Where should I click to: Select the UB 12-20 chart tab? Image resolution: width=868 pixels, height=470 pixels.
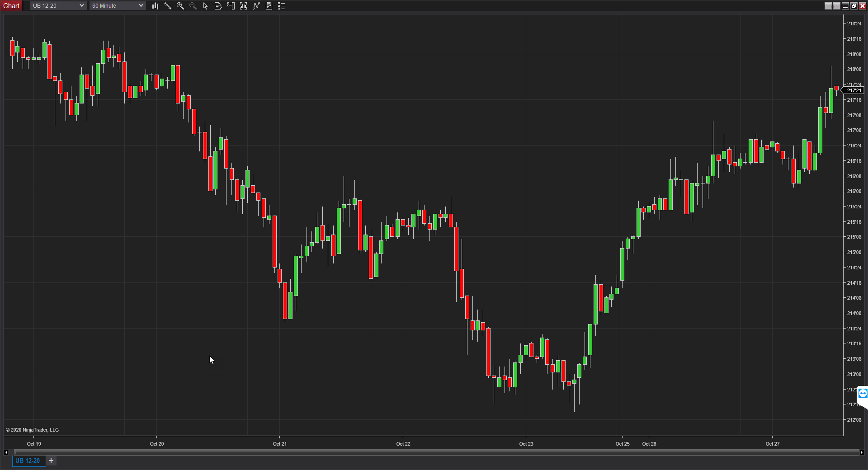tap(28, 461)
